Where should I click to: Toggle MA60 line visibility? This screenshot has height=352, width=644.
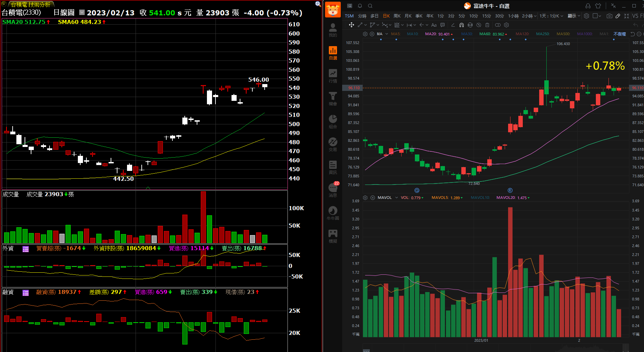coord(493,34)
